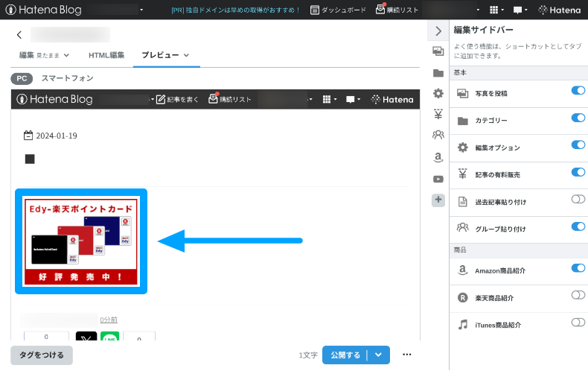This screenshot has width=588, height=371.
Task: Switch to the HTML編集 tab
Action: click(106, 55)
